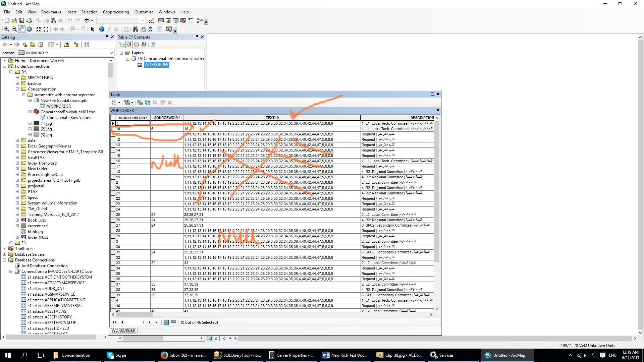Viewport: 644px width, 362px height.
Task: Click the SOURCEWOID column header
Action: pyautogui.click(x=167, y=118)
